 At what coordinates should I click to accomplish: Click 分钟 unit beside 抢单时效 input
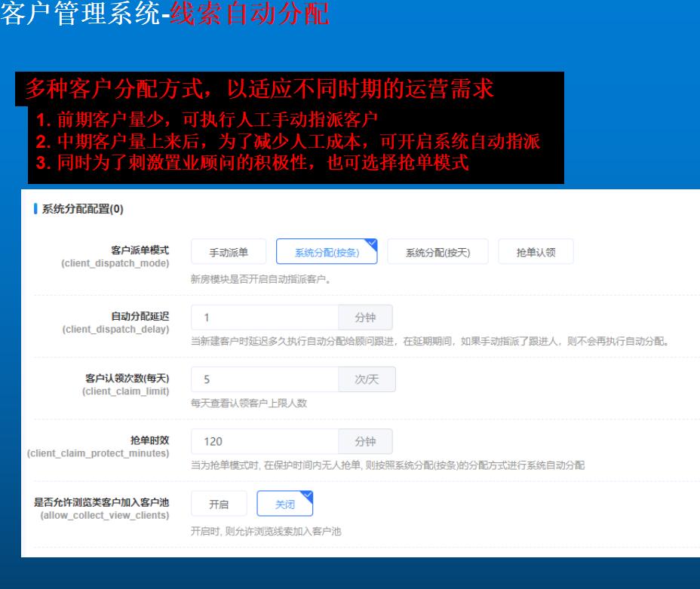(365, 441)
